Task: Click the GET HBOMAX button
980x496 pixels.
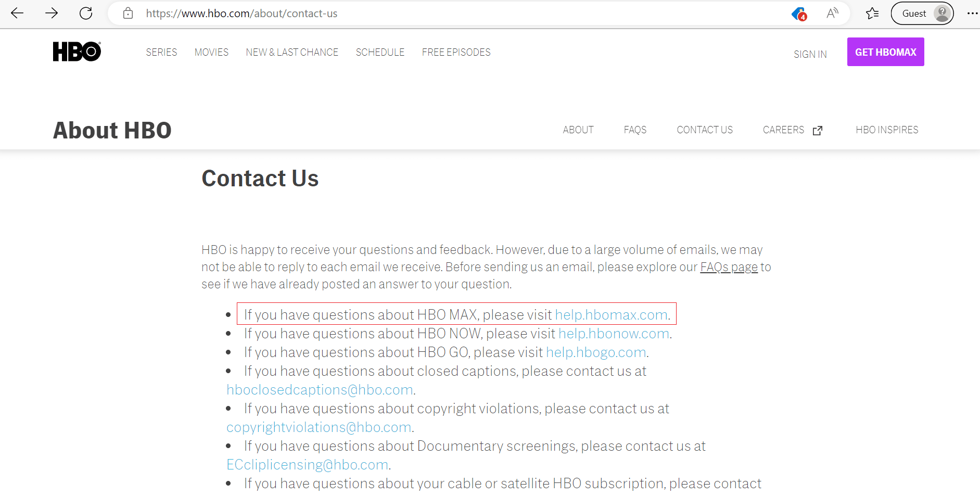Action: (885, 52)
